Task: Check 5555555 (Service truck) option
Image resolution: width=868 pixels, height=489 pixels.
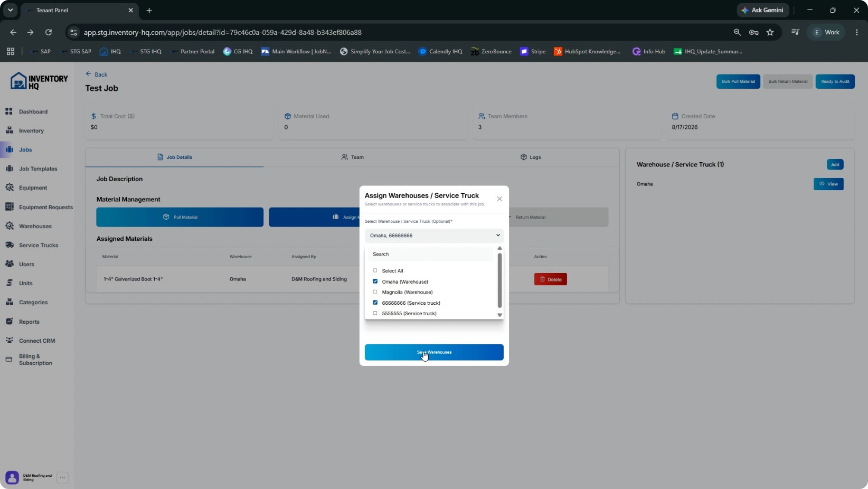Action: pyautogui.click(x=375, y=313)
